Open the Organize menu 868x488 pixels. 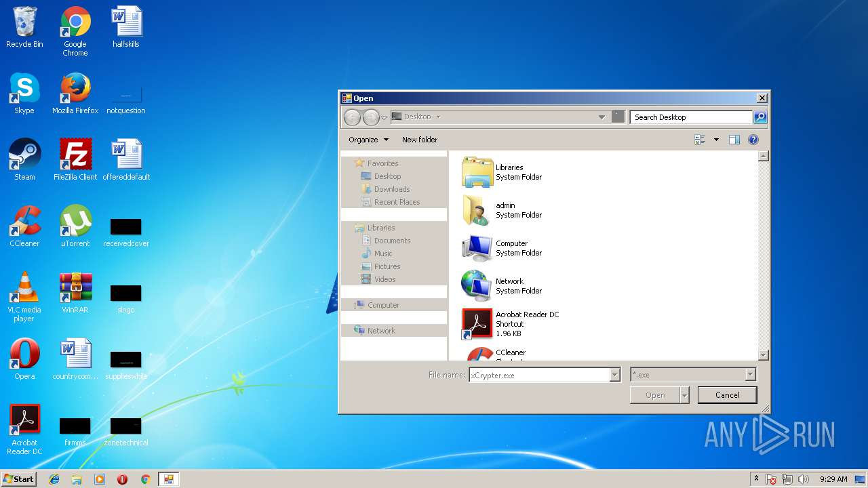pyautogui.click(x=368, y=140)
